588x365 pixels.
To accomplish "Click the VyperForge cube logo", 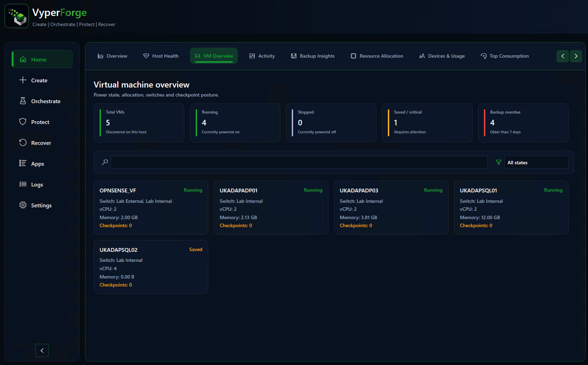I will tap(17, 16).
